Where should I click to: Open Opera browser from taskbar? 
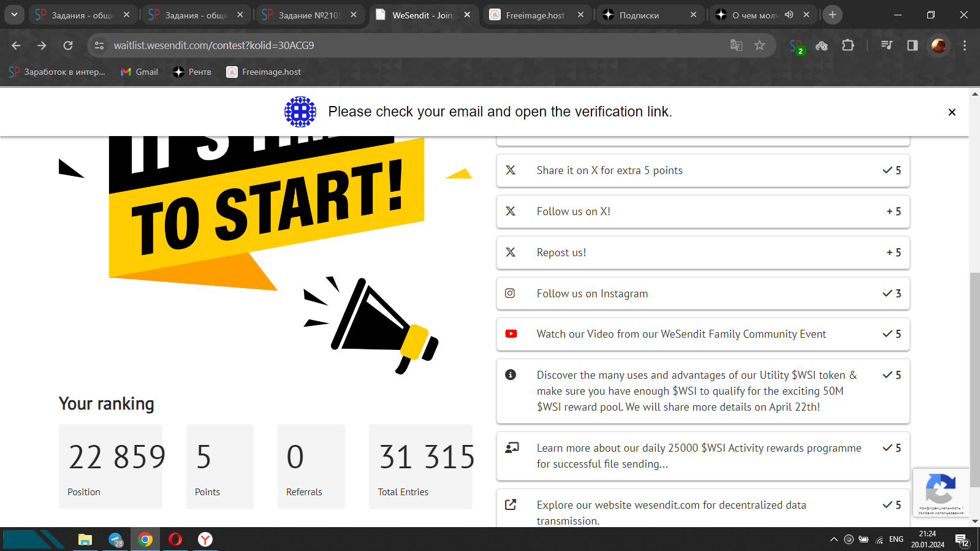(175, 539)
